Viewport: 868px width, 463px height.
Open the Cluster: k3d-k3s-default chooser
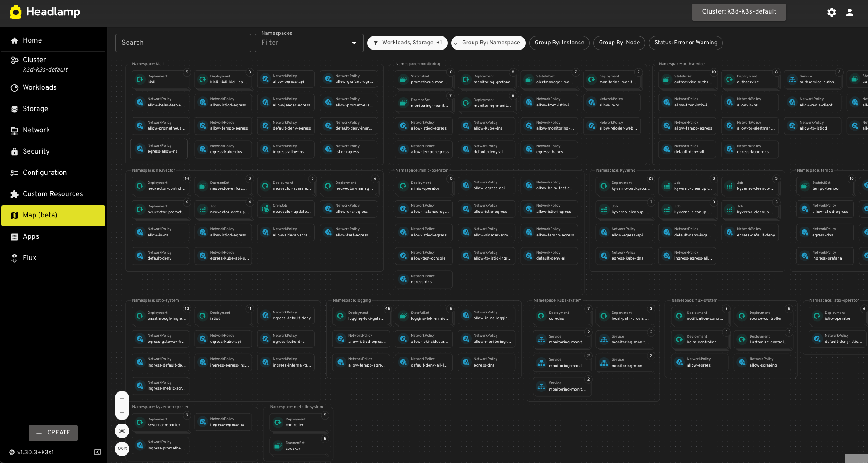[739, 12]
